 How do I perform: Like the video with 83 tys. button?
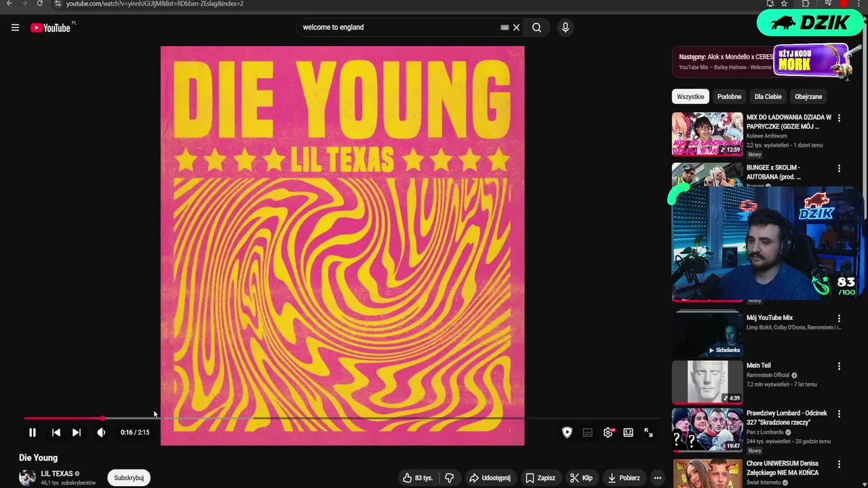pyautogui.click(x=417, y=478)
